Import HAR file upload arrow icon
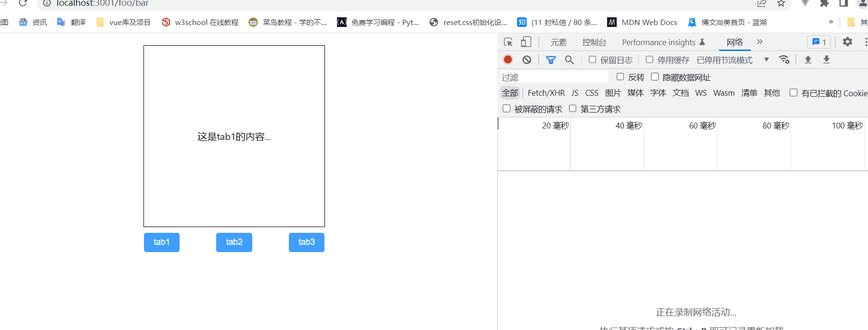The width and height of the screenshot is (868, 330). (808, 60)
